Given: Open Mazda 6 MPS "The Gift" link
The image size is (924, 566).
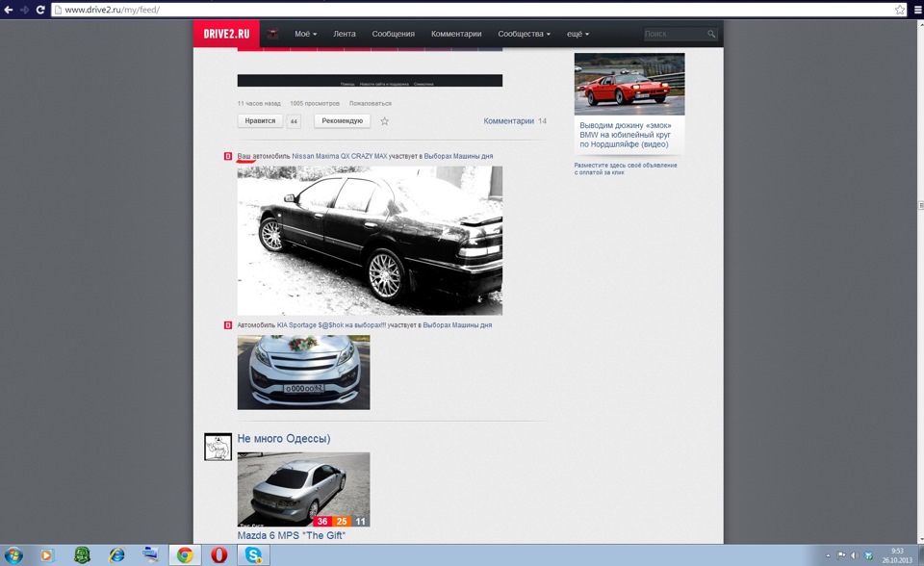Looking at the screenshot, I should coord(291,535).
